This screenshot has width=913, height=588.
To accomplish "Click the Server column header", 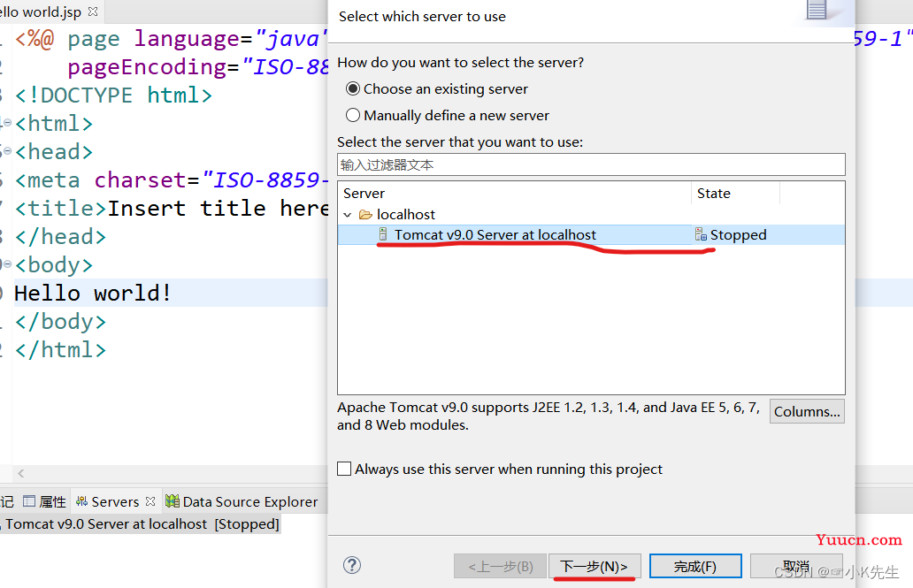I will coord(515,194).
